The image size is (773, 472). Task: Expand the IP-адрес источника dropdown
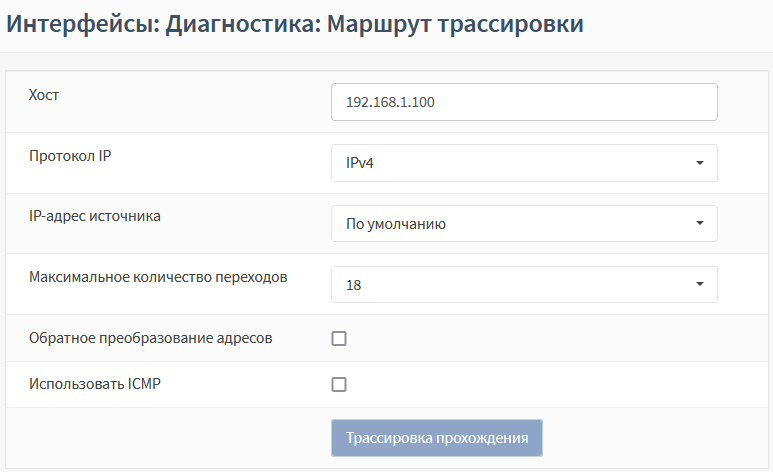(x=524, y=224)
